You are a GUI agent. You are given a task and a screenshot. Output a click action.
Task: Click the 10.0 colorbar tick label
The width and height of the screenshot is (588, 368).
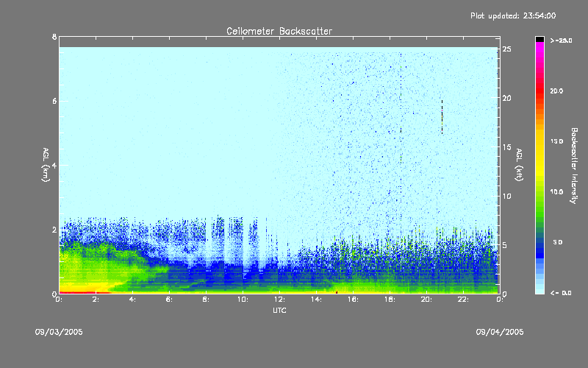coord(556,192)
